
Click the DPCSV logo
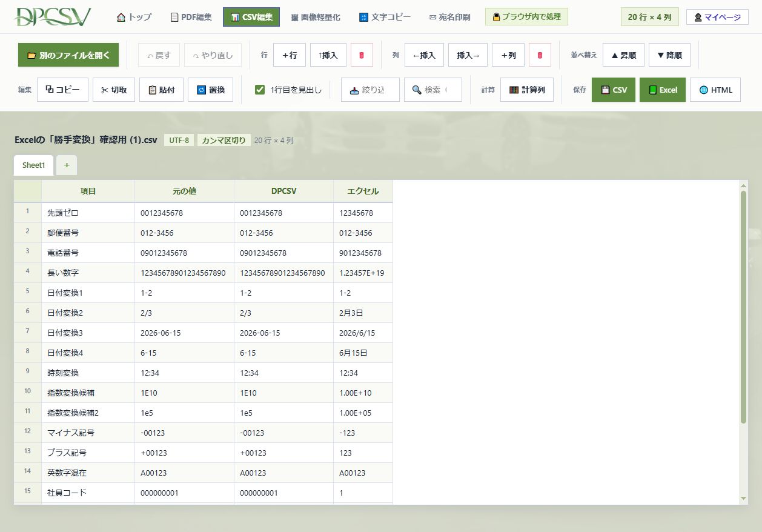[x=53, y=17]
